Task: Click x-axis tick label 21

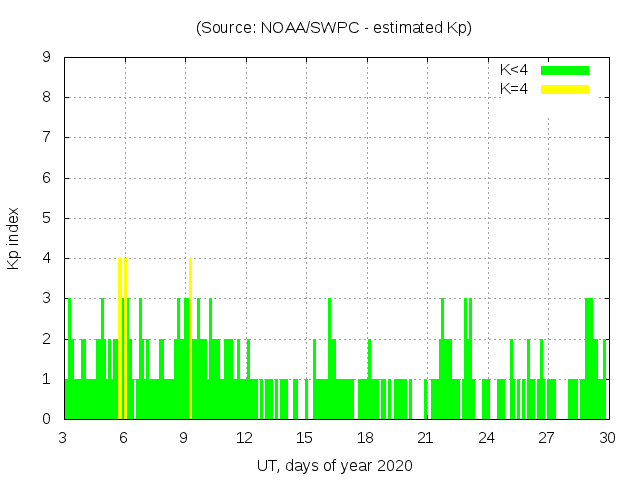Action: click(x=425, y=438)
